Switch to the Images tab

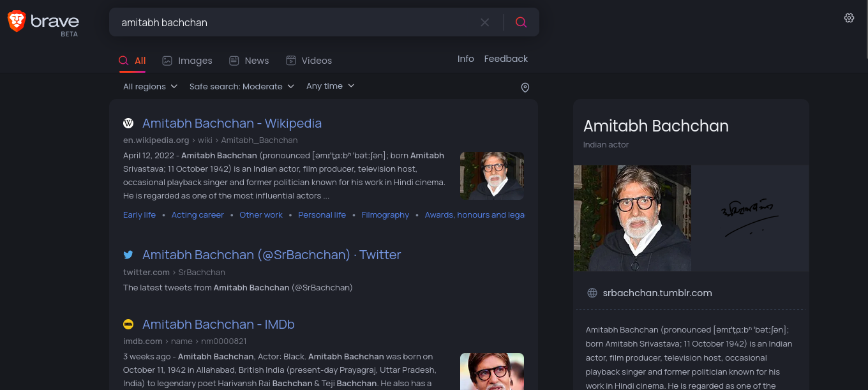[187, 61]
